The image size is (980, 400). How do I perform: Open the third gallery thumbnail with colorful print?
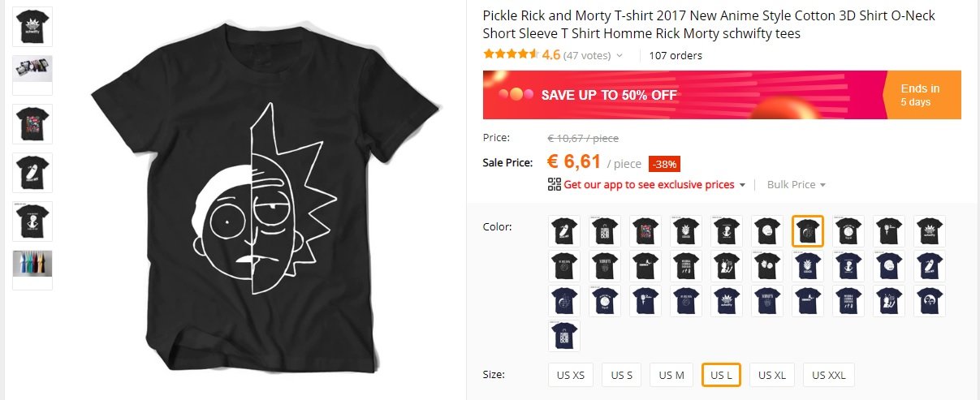click(x=32, y=124)
